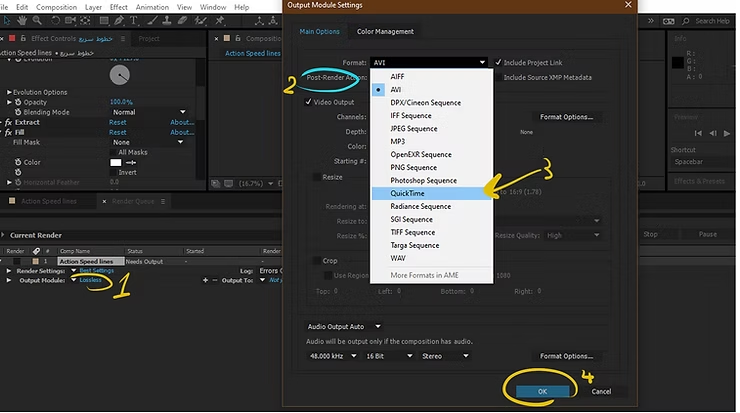Enable the Crop checkbox
Screen dimensions: 740x413
pyautogui.click(x=317, y=261)
